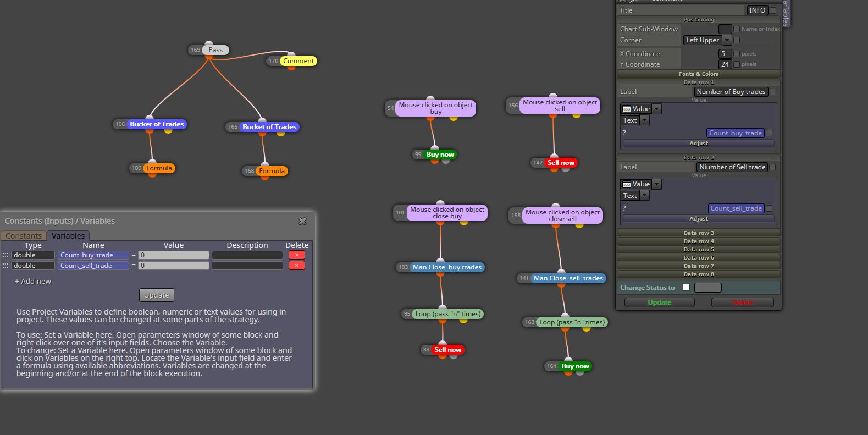Click + Add new variable

coord(33,282)
